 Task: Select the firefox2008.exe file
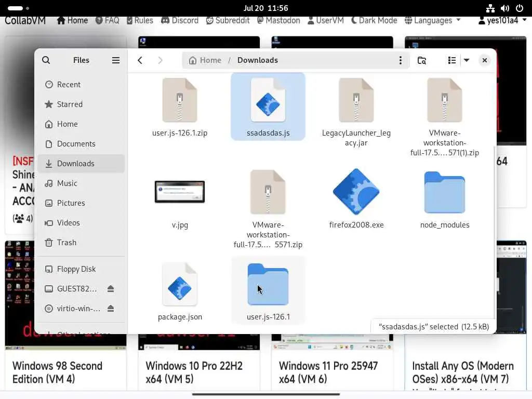[356, 199]
